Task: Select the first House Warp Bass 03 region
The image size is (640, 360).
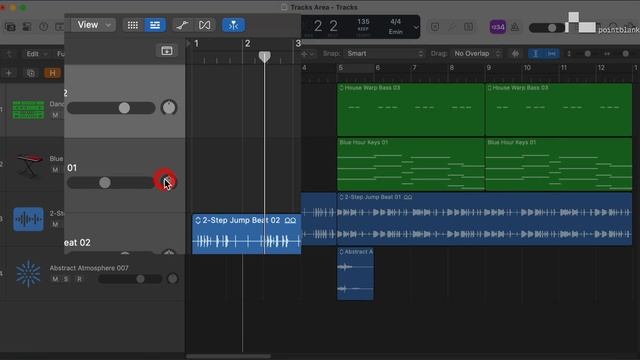Action: (x=411, y=109)
